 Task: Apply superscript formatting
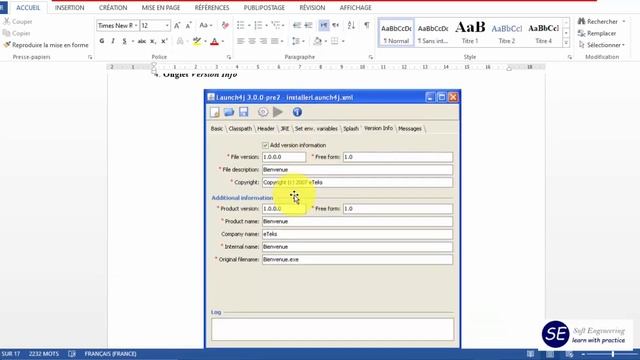tap(164, 41)
